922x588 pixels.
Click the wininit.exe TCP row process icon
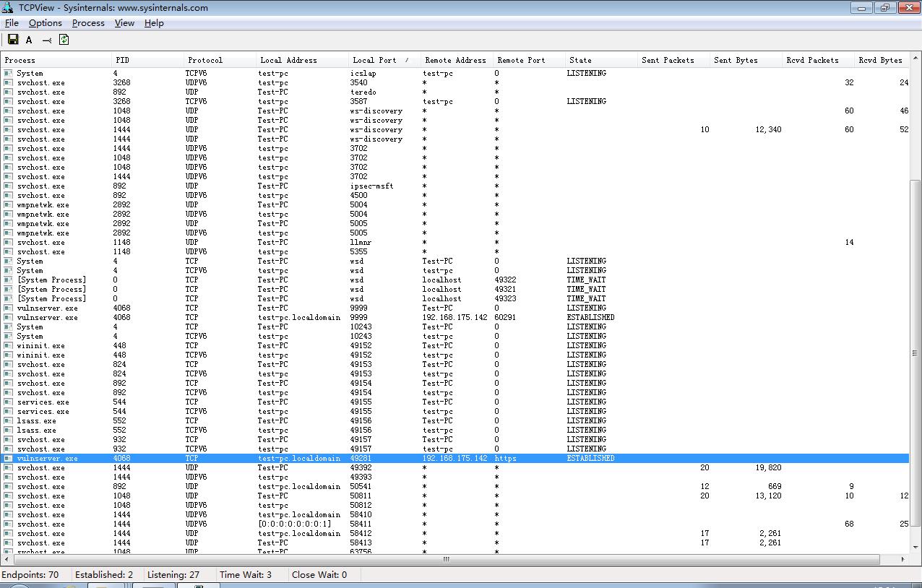[8, 345]
